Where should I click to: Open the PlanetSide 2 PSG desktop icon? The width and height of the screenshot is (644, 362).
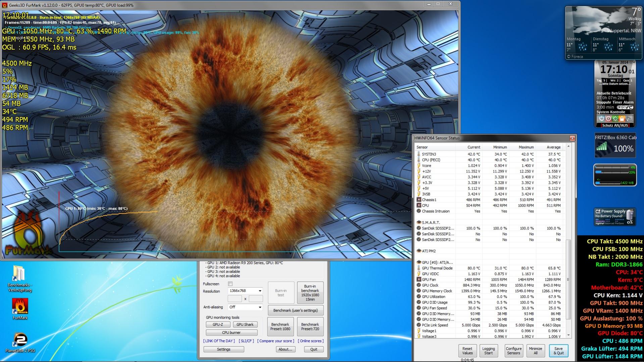(20, 340)
